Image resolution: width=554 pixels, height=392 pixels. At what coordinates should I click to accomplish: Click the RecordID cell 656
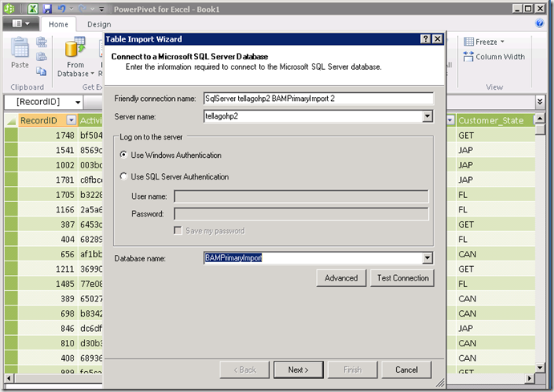tap(47, 254)
